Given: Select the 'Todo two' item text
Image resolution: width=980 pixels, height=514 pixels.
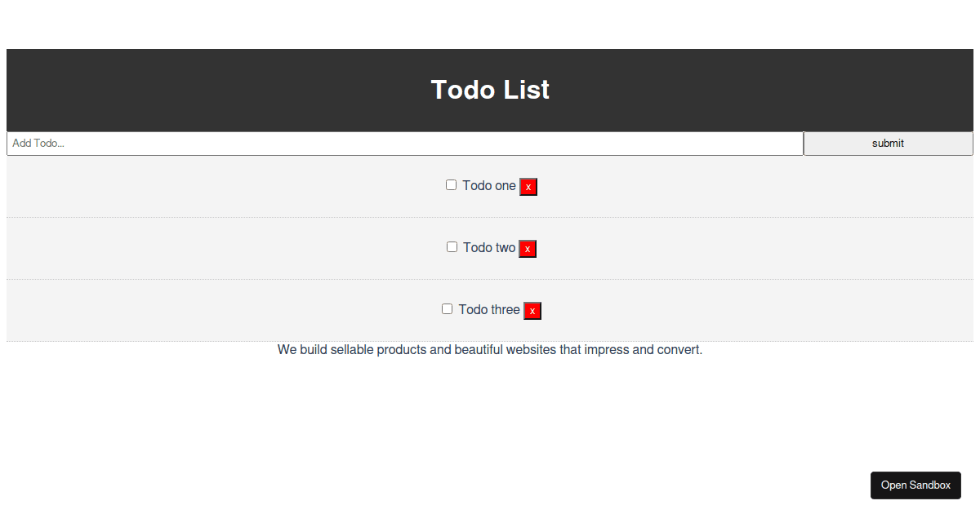Looking at the screenshot, I should (x=489, y=248).
